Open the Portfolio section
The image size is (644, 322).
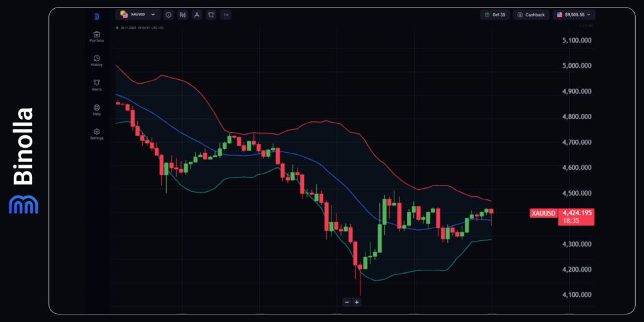click(96, 36)
